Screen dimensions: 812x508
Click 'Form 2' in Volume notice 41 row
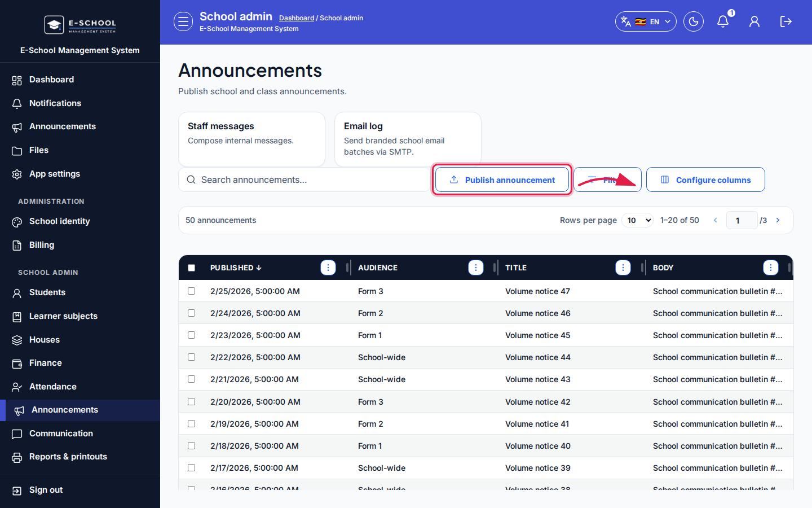[x=370, y=424]
